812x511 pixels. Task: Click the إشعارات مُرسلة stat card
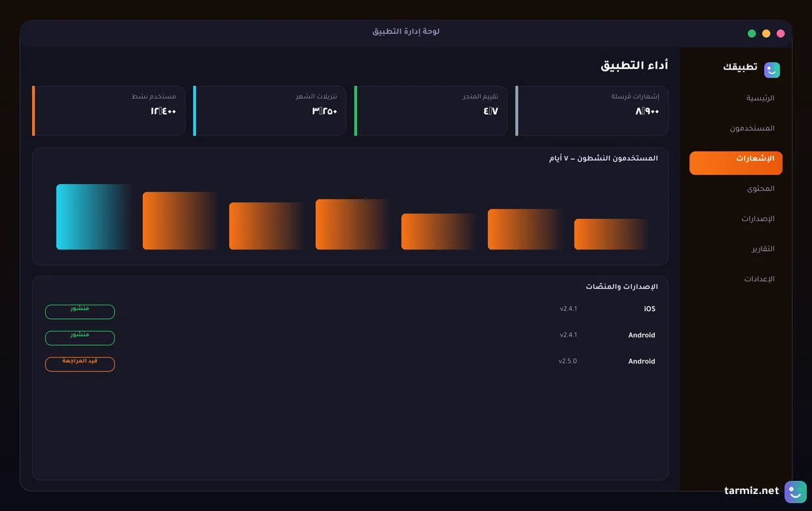coord(592,111)
